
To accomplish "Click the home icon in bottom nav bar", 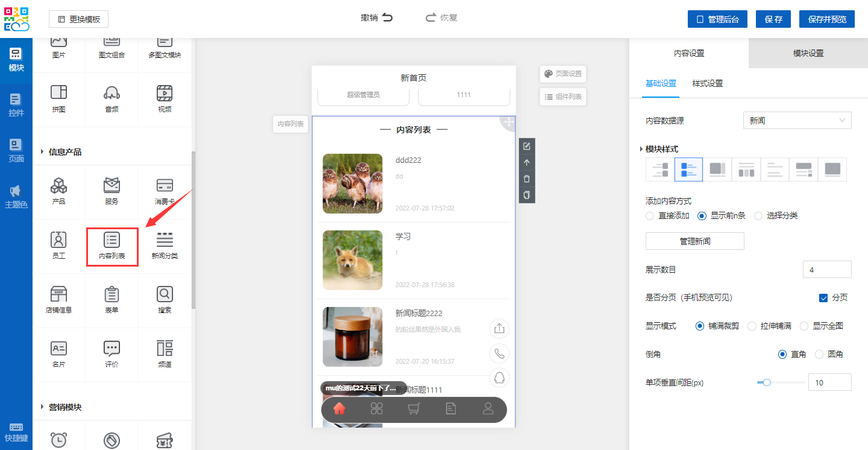I will (x=339, y=409).
